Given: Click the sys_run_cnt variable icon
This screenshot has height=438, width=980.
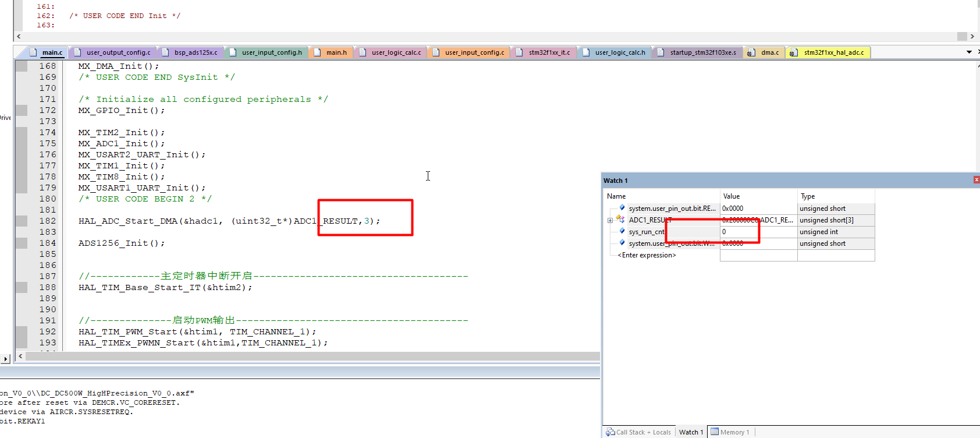Looking at the screenshot, I should 622,231.
